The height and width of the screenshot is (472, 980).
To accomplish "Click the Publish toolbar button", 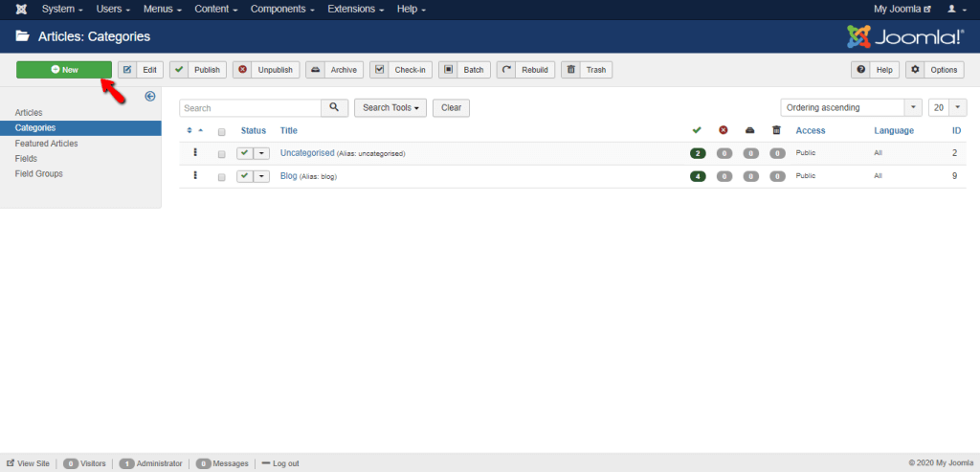I will click(x=198, y=70).
